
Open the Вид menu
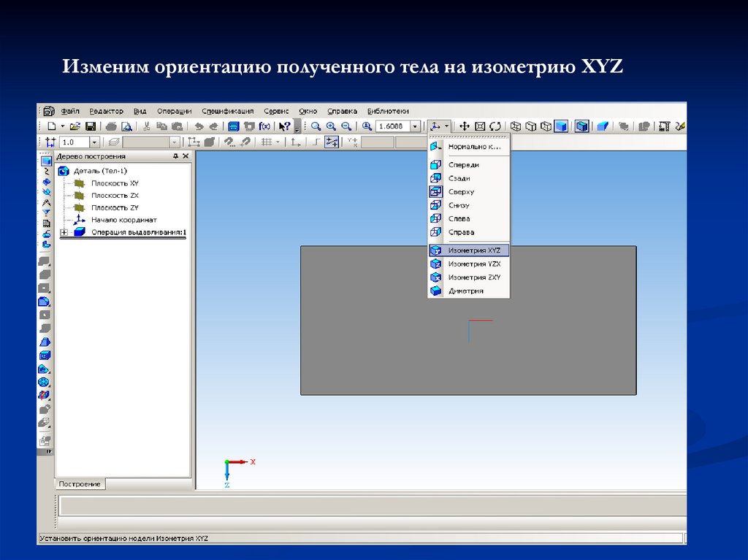coord(140,111)
